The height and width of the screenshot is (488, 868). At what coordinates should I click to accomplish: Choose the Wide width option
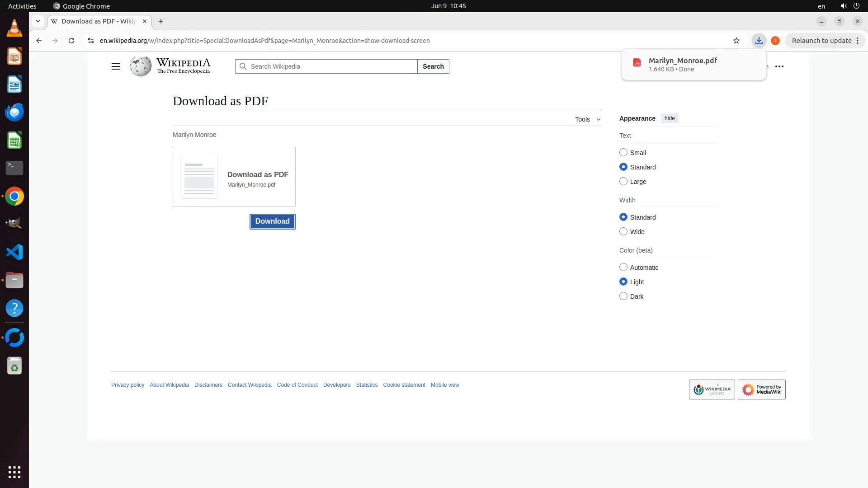tap(623, 232)
